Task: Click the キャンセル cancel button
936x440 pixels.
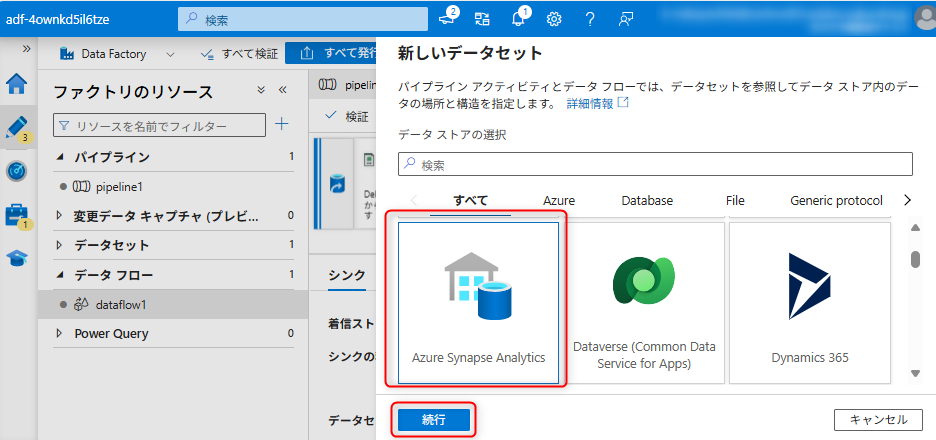Action: coord(878,420)
